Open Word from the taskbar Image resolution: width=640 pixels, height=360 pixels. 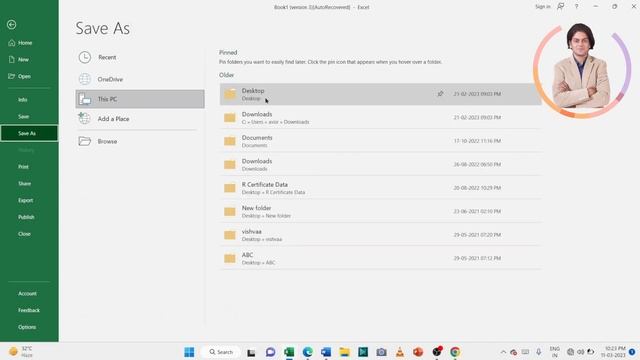click(x=326, y=352)
